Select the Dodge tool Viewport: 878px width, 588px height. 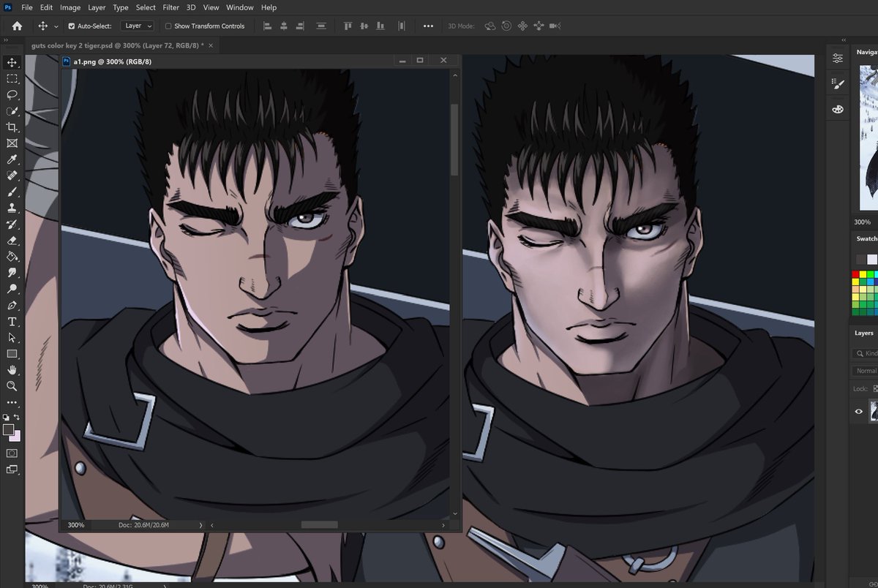point(12,289)
